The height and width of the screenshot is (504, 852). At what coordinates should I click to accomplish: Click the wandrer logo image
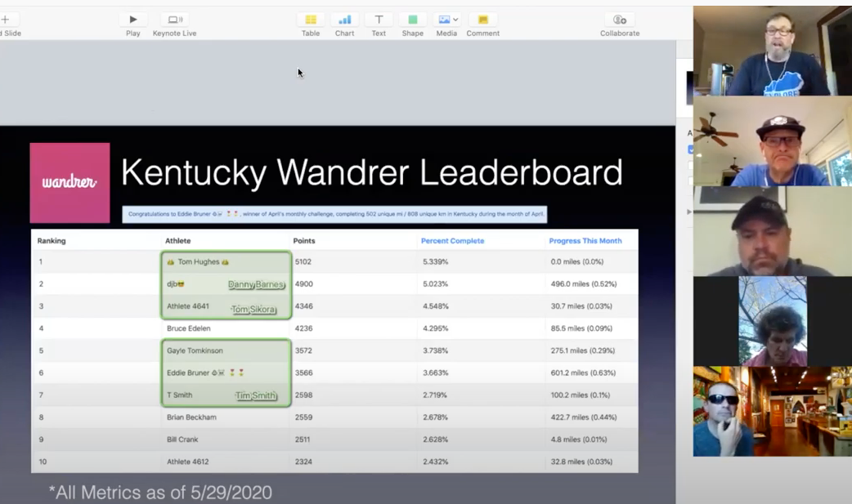click(70, 182)
